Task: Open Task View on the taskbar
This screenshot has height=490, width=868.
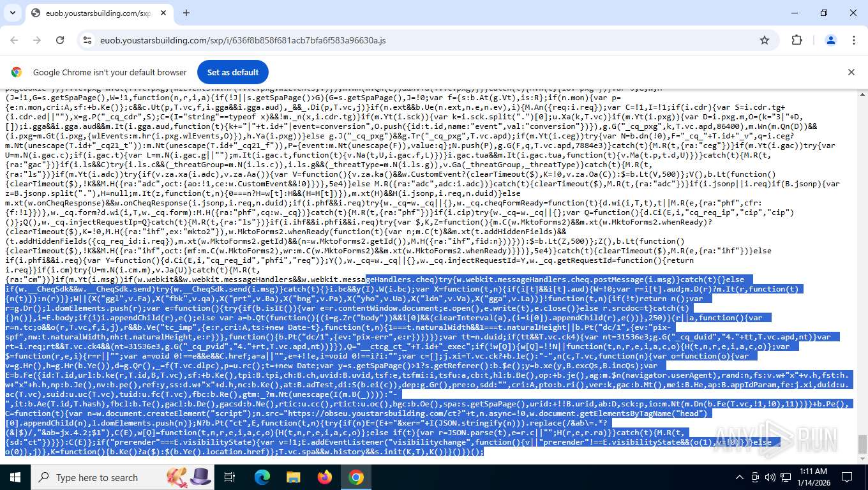Action: (x=230, y=477)
